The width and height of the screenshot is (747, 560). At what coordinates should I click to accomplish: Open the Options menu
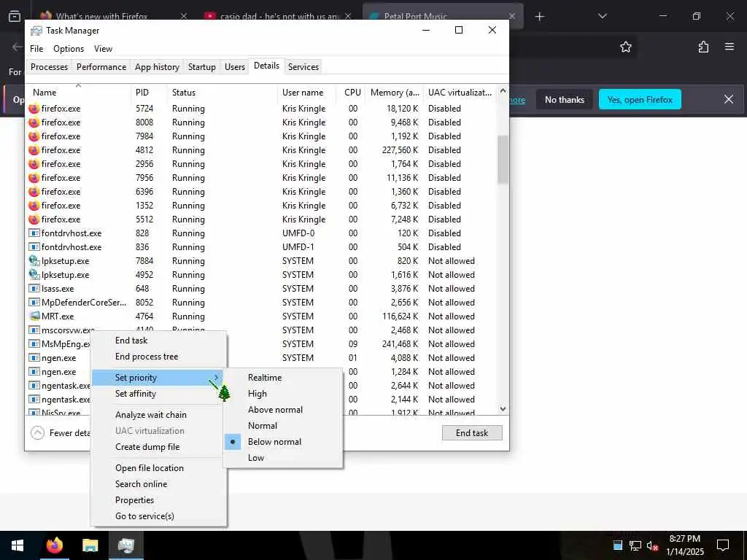[68, 49]
